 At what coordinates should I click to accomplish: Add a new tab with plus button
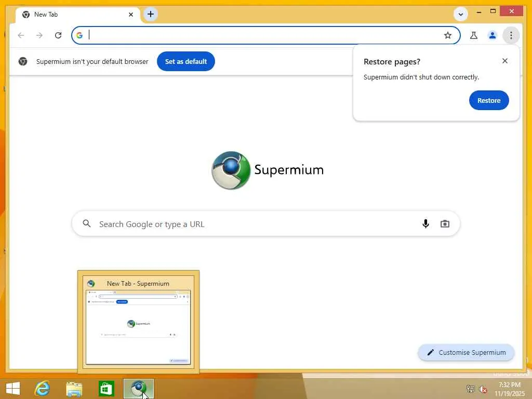(x=151, y=14)
